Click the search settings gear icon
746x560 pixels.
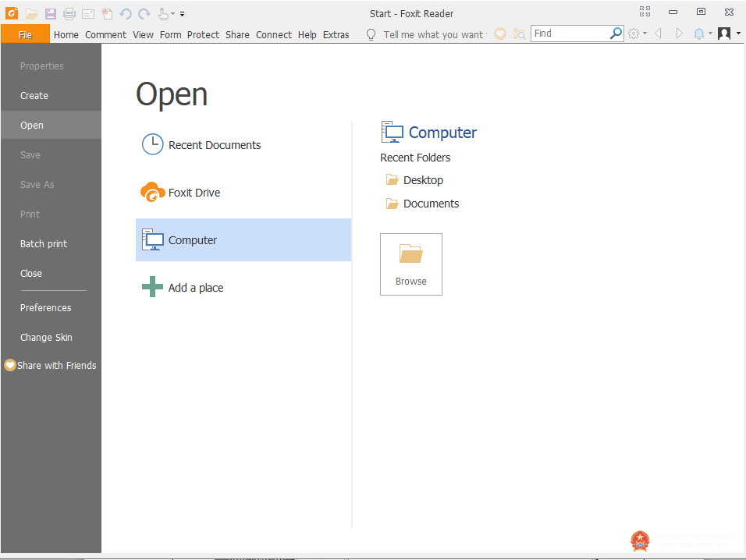634,34
